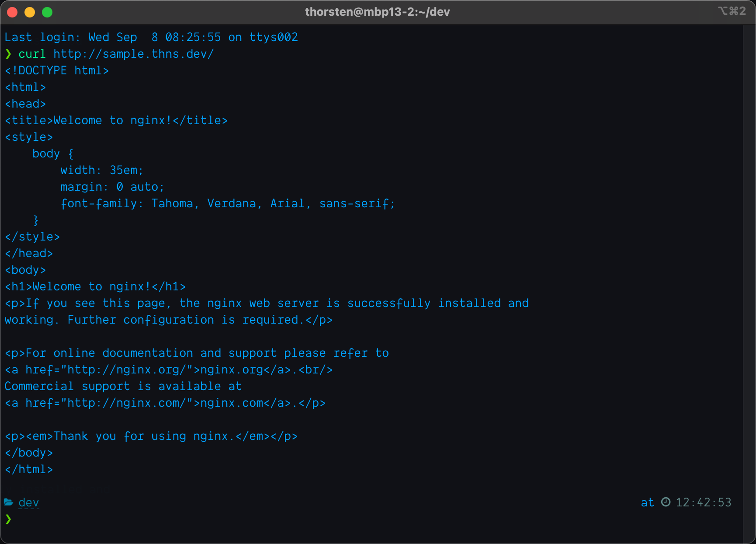Click the window title thorsten@mbp13-2:~/dev
The width and height of the screenshot is (756, 544).
[377, 12]
